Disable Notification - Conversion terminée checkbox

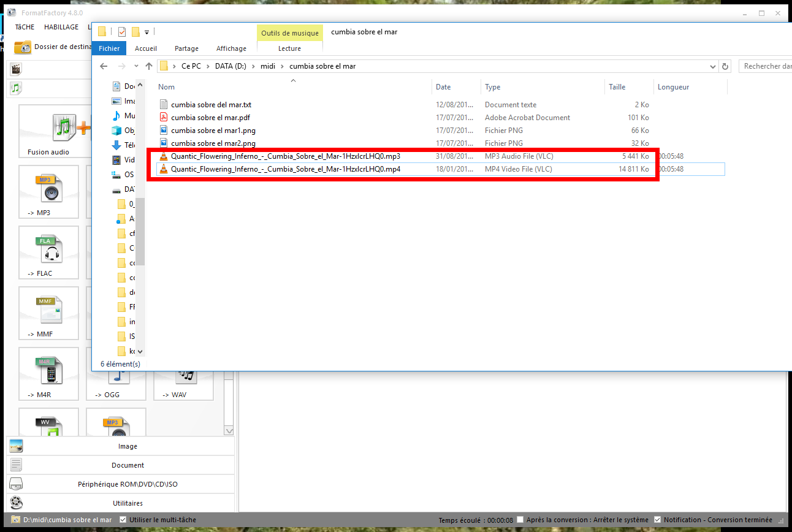[x=658, y=520]
